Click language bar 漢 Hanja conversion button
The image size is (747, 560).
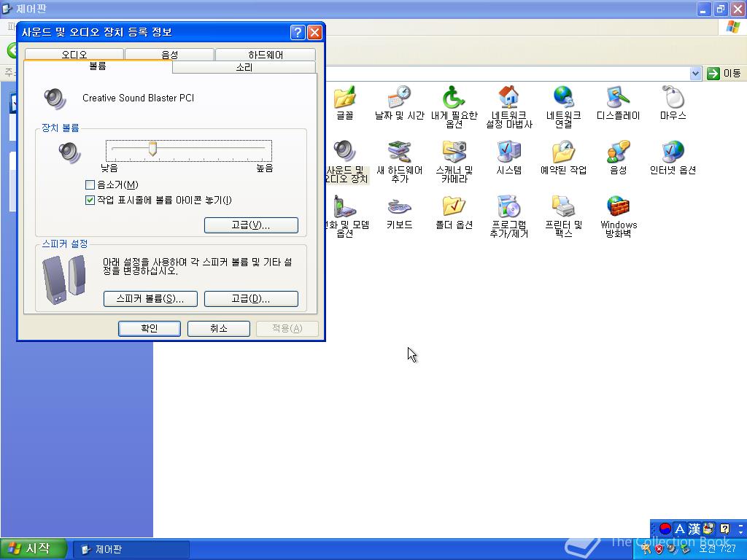(x=694, y=529)
